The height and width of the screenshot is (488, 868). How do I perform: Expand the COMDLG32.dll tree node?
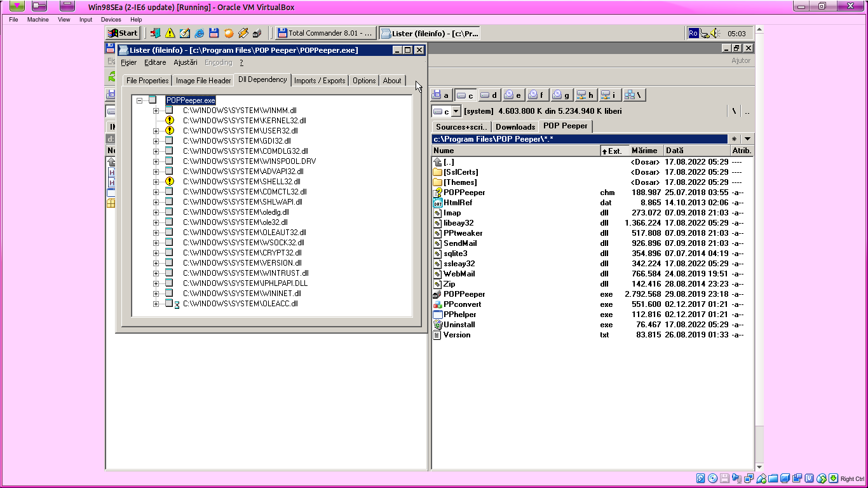[156, 151]
